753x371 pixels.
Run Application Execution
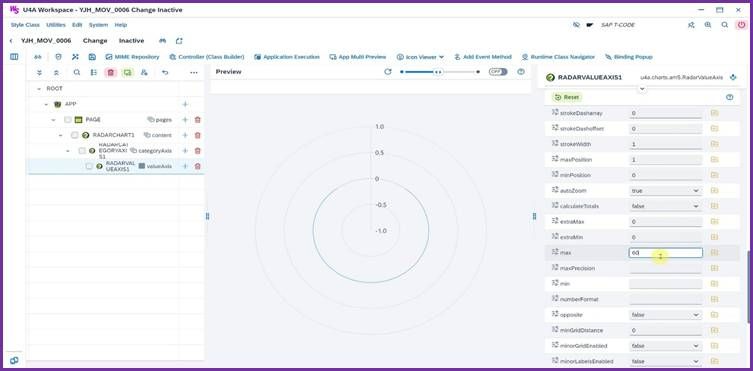[287, 57]
